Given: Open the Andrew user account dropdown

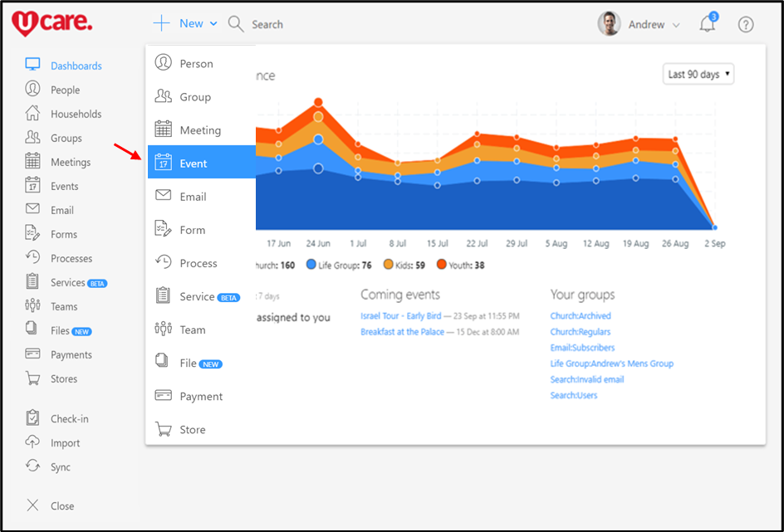Looking at the screenshot, I should coord(639,25).
